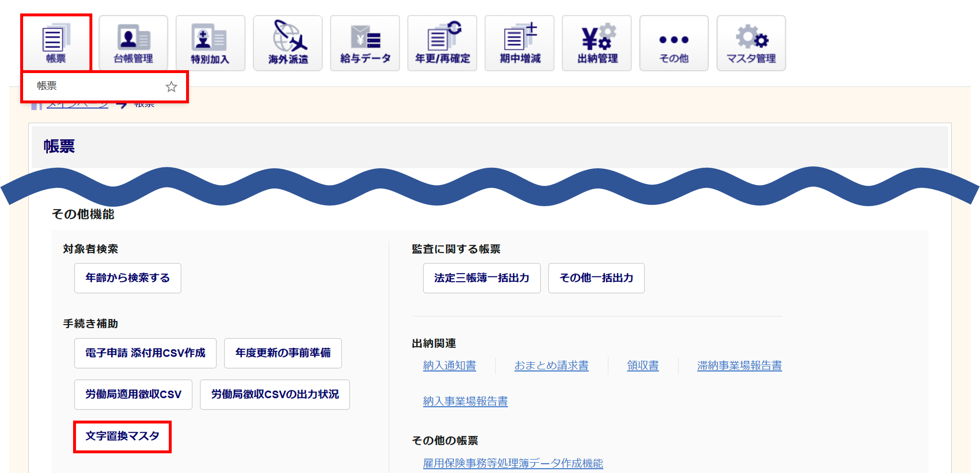Open the 帳票 toolbar icon
This screenshot has width=980, height=473.
tap(56, 43)
